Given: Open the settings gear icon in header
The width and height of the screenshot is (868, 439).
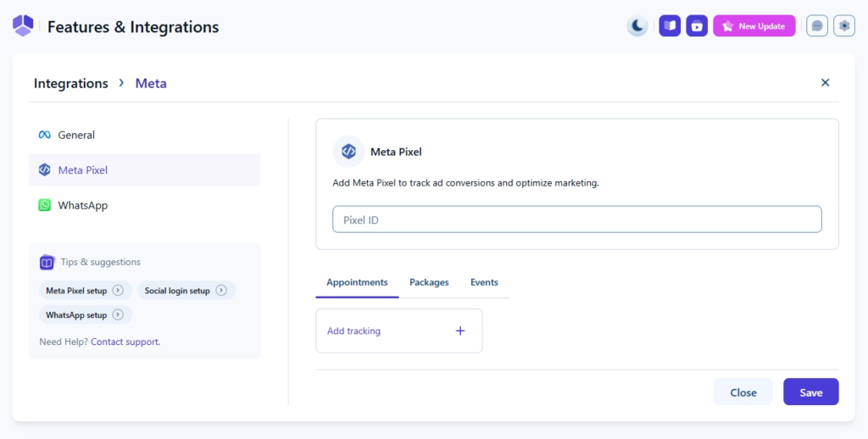Looking at the screenshot, I should (x=844, y=26).
